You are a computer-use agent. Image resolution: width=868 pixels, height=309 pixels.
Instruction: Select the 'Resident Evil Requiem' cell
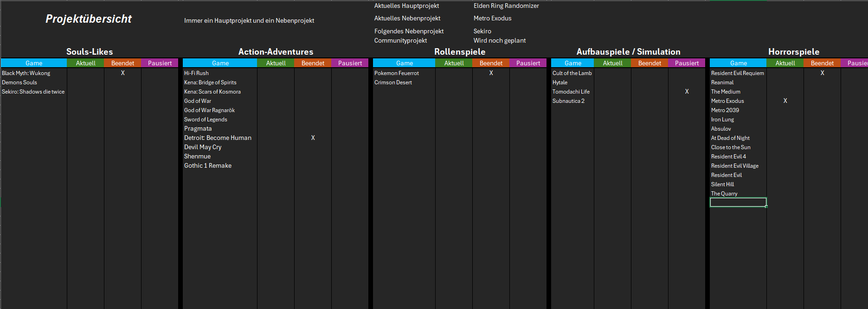point(738,73)
